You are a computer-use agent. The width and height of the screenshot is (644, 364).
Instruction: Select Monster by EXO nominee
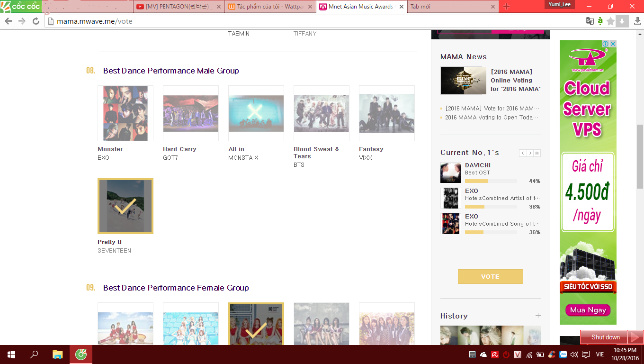pos(125,113)
